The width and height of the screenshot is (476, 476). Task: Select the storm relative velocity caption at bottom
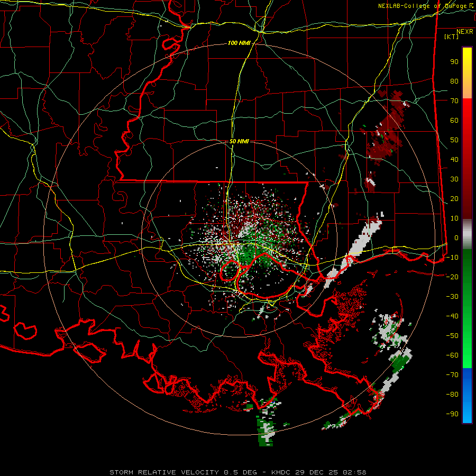[237, 472]
